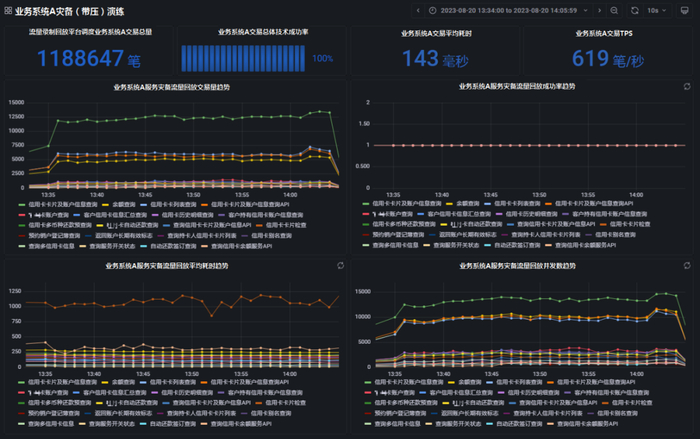This screenshot has height=439, width=700.
Task: Select 查询信用卡余额服务API in 交易量趋势 legend
Action: 242,246
